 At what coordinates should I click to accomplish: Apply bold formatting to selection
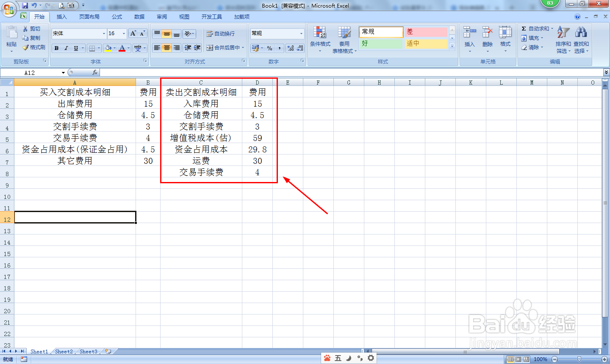[56, 48]
